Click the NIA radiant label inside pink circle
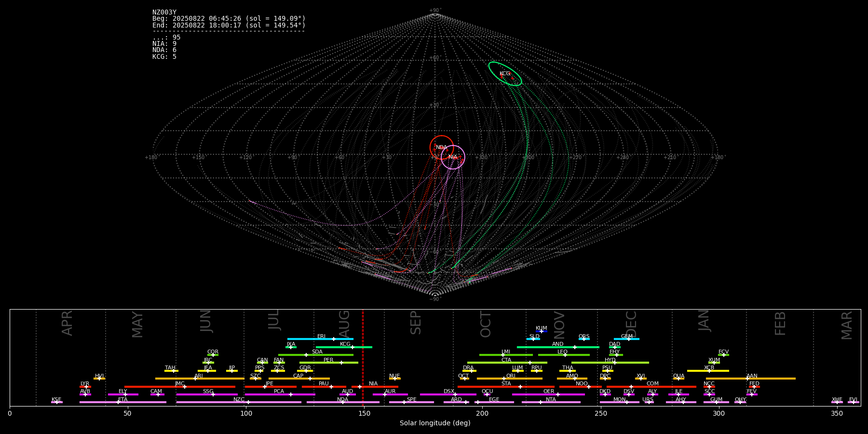The width and height of the screenshot is (868, 434). pos(453,157)
